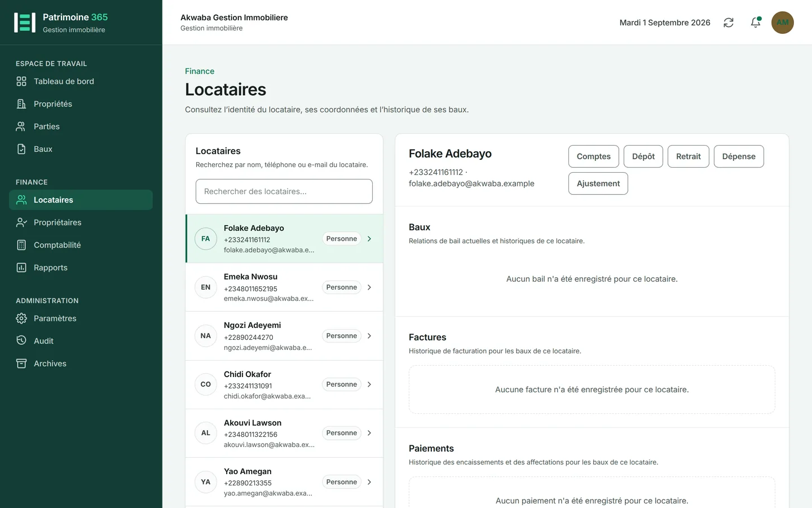Click the Propriétaires user-check icon
The height and width of the screenshot is (508, 812).
point(21,222)
